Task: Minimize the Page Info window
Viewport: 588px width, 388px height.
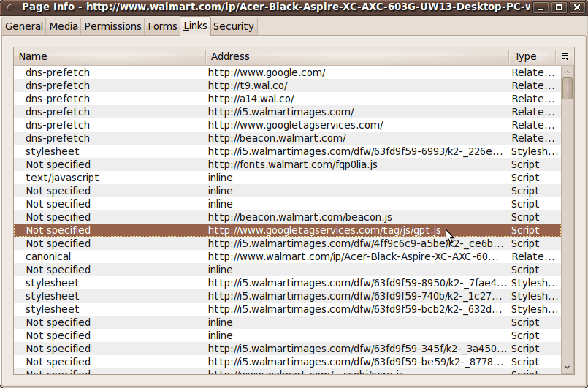Action: pos(541,7)
